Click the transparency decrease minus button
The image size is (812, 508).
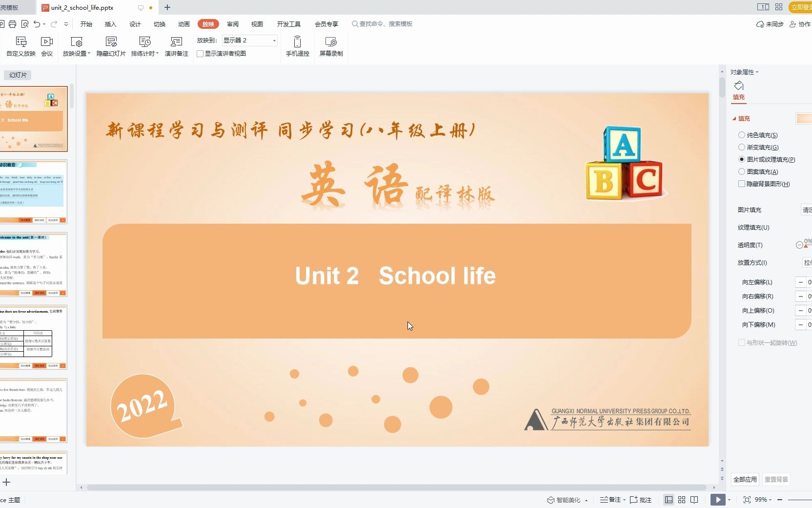point(799,245)
